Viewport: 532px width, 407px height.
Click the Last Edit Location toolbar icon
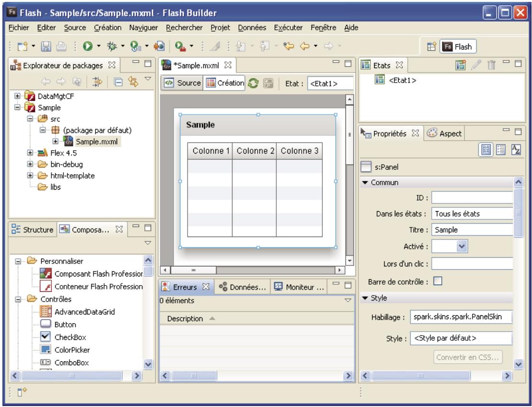click(288, 46)
